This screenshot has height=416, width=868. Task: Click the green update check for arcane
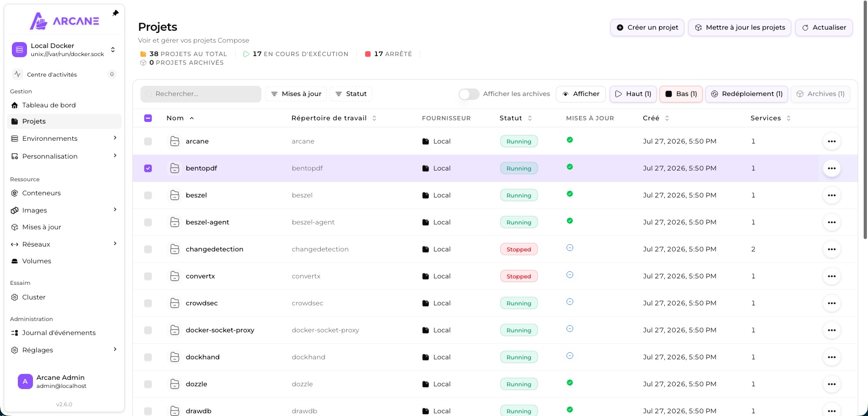coord(570,140)
